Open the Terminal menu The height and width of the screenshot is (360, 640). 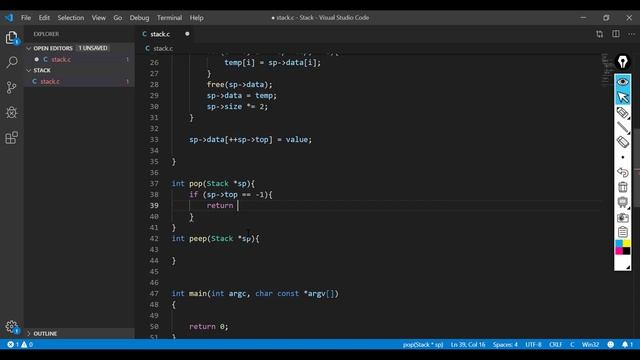tap(169, 18)
